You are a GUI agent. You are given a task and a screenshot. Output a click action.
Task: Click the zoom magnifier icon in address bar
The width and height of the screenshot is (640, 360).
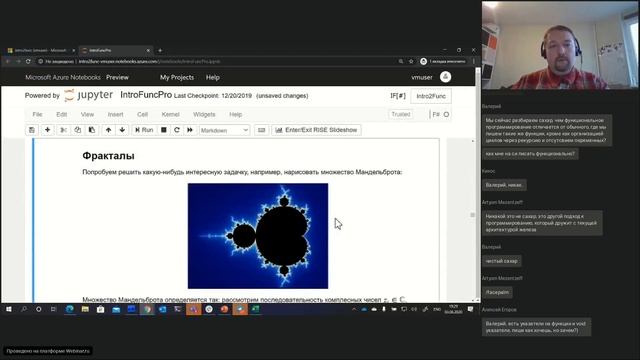[x=401, y=61]
